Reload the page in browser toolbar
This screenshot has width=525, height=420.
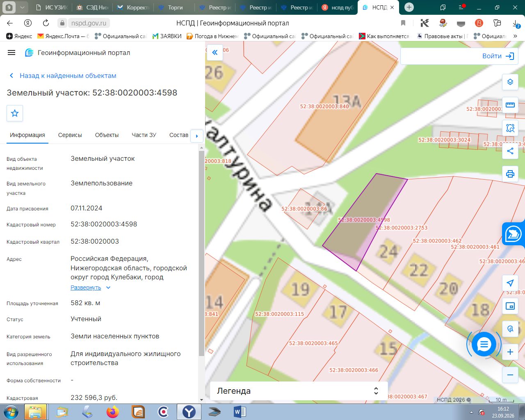tap(46, 23)
